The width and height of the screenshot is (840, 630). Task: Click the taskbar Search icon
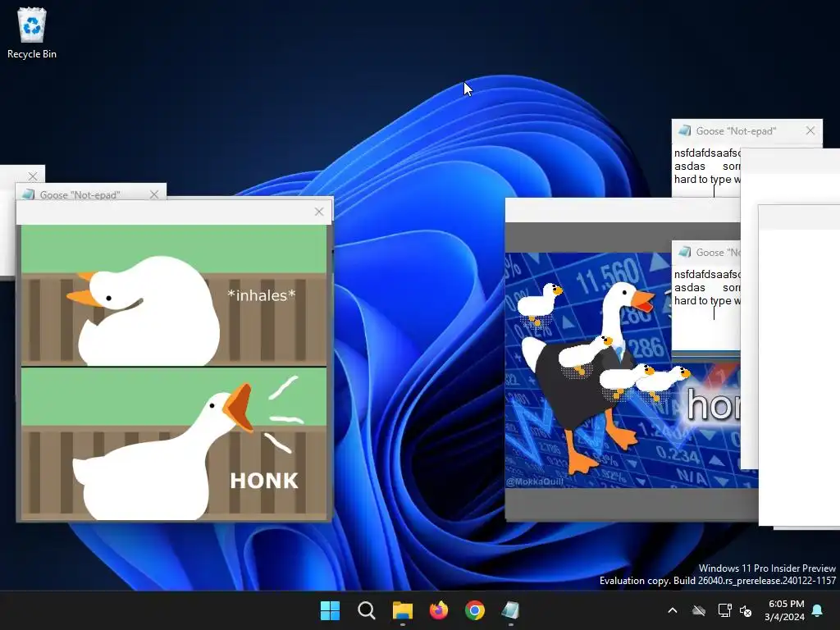(x=367, y=610)
